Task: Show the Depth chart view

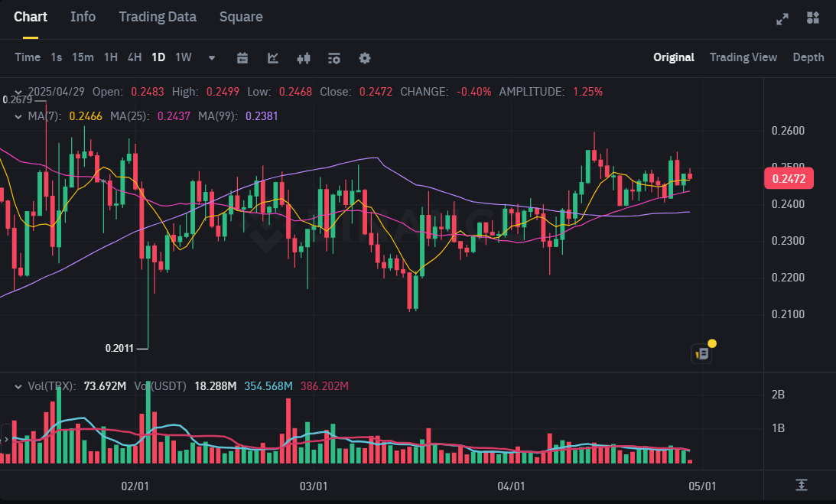Action: 808,57
